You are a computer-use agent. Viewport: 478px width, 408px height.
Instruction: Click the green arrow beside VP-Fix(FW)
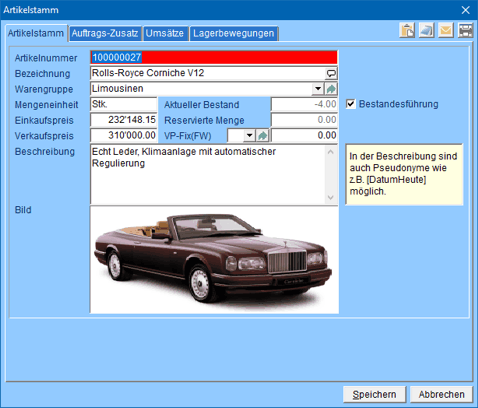[x=263, y=136]
